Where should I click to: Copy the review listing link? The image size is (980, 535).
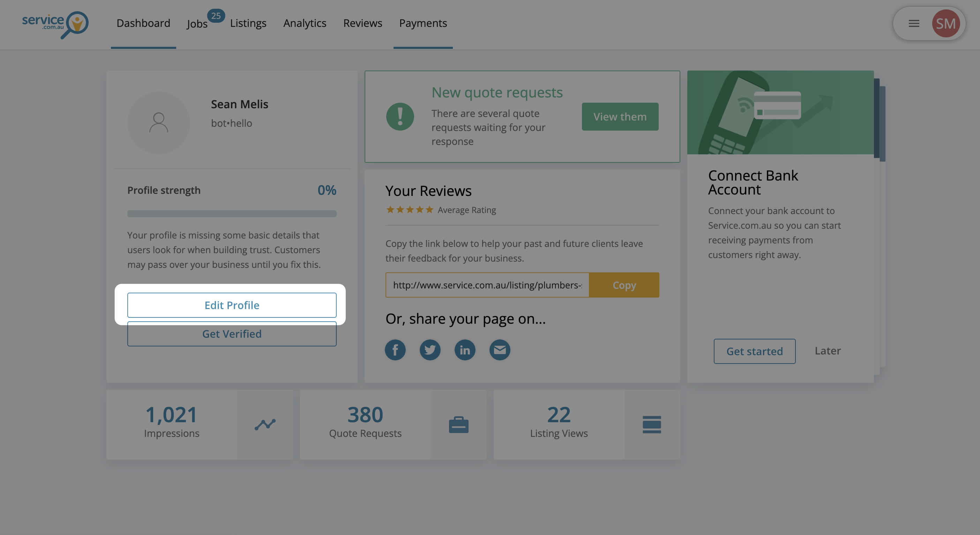624,285
